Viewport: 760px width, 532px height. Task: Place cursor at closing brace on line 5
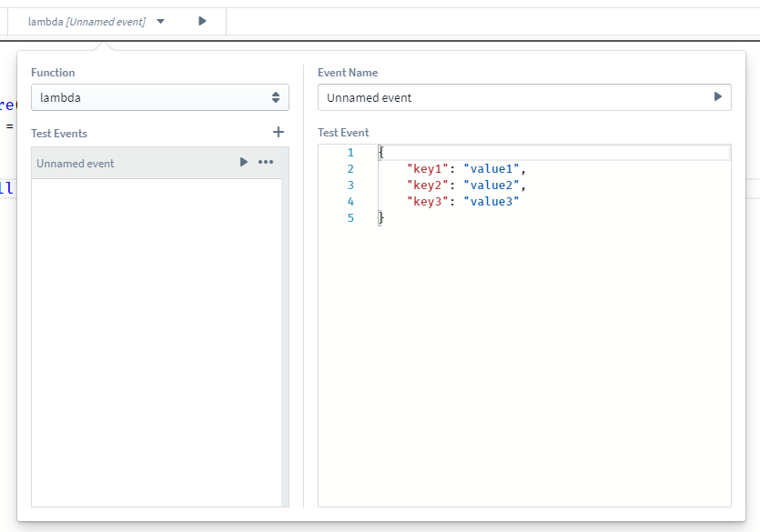click(x=381, y=218)
